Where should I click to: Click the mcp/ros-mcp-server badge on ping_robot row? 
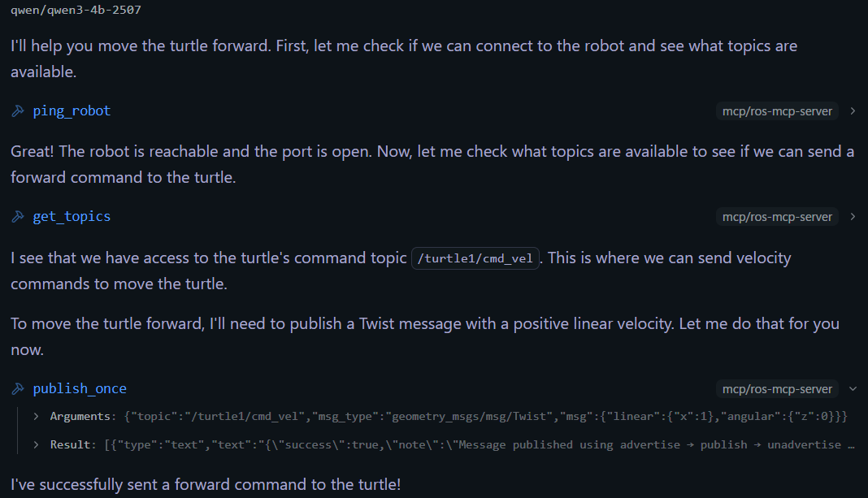pos(777,111)
